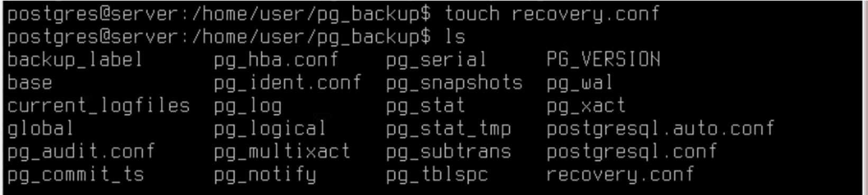Click recovery.conf in the ls output
This screenshot has height=195, width=868.
pos(620,174)
